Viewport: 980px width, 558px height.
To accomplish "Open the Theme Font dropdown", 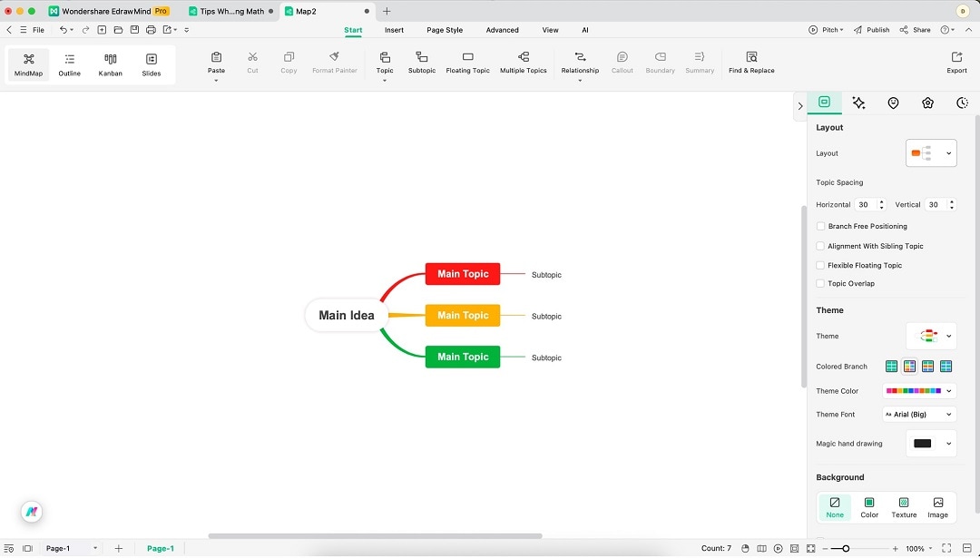I will point(918,414).
